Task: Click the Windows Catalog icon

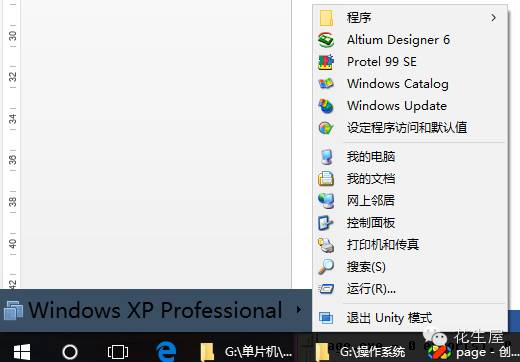Action: [x=326, y=84]
